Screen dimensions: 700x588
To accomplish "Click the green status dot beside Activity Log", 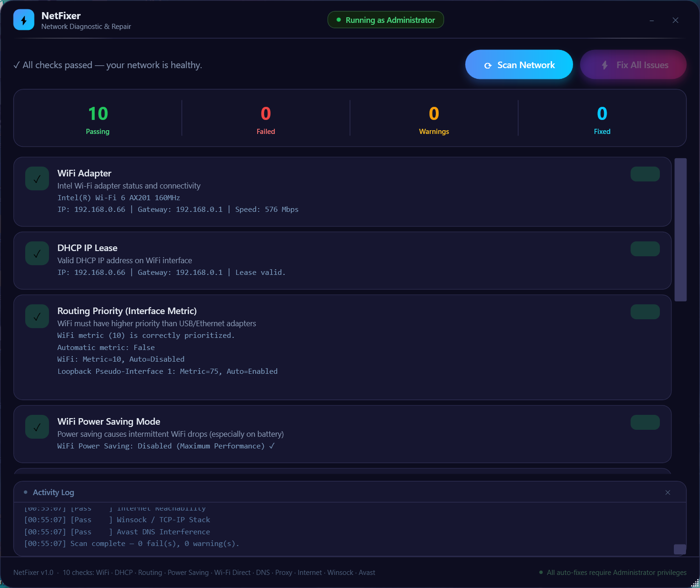I will pyautogui.click(x=25, y=492).
